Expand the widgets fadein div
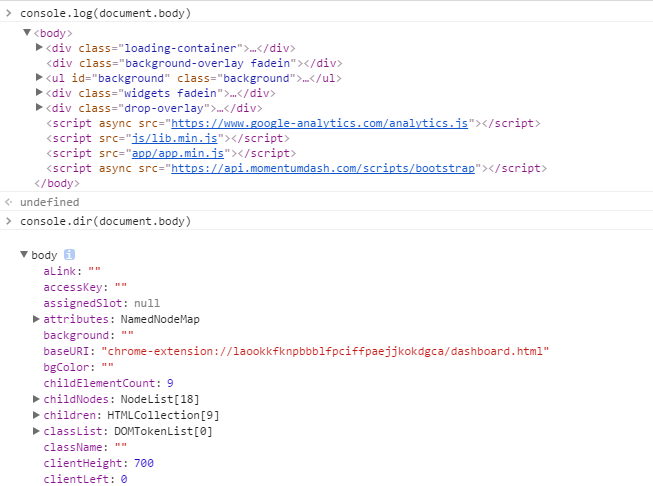 [39, 93]
